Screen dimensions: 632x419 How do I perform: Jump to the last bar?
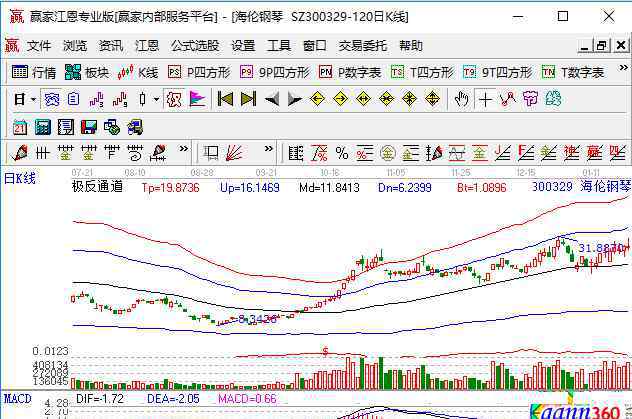248,99
